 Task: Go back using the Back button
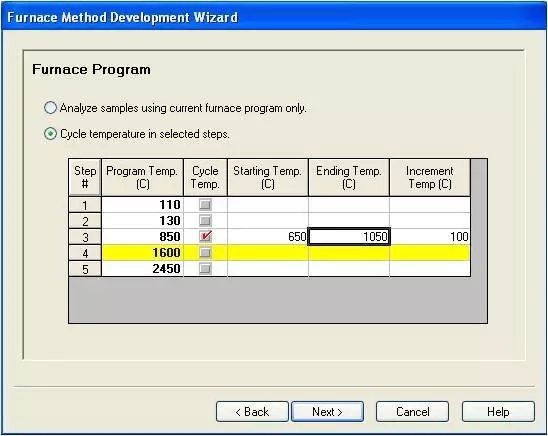coord(252,412)
